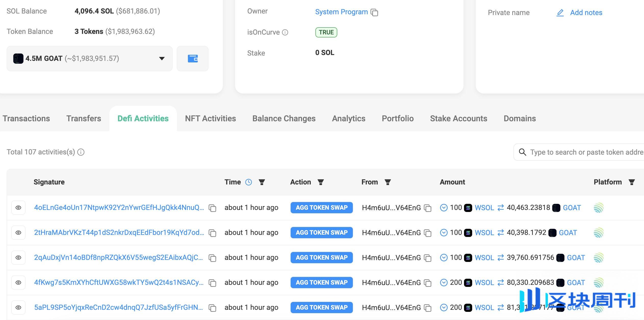The width and height of the screenshot is (644, 320).
Task: Copy signature 5aPL9SP5oYjqxReCn
Action: pos(212,308)
